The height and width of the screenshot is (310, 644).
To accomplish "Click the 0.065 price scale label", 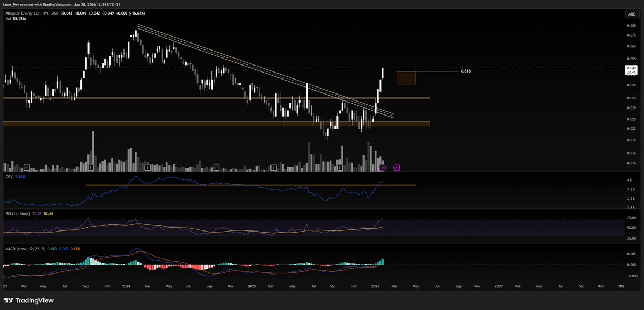I will point(631,46).
